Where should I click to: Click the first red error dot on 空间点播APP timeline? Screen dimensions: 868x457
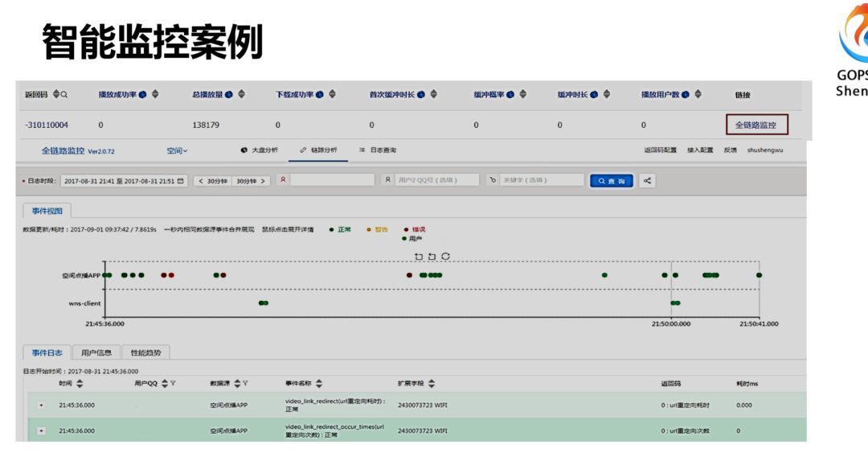click(163, 275)
